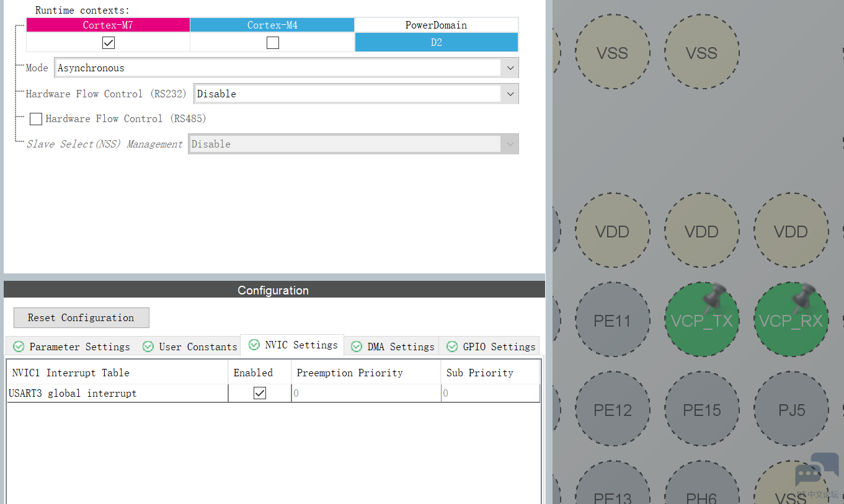
Task: Click the Configuration section header bar
Action: coord(274,290)
